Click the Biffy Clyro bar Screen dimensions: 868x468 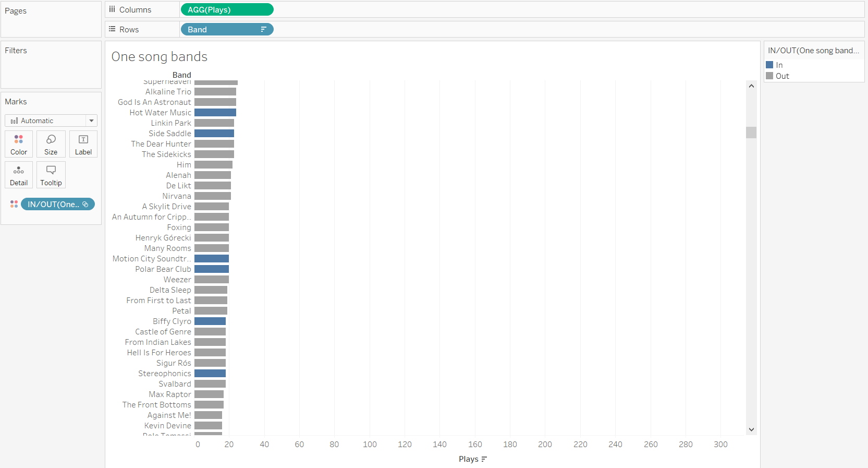(210, 321)
